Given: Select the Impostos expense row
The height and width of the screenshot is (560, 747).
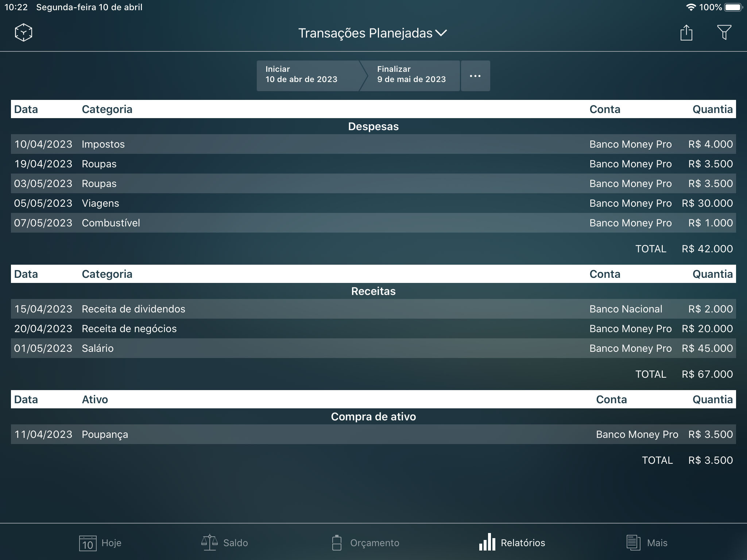Looking at the screenshot, I should pyautogui.click(x=373, y=144).
